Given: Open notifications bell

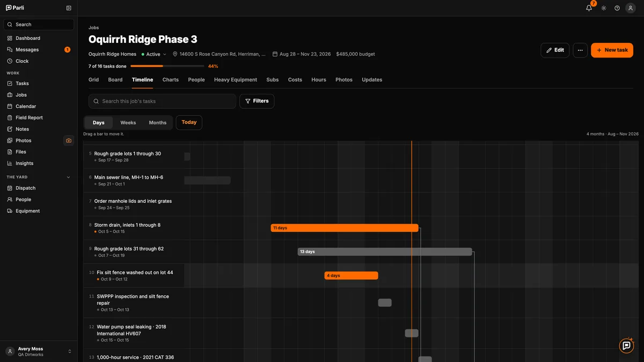Looking at the screenshot, I should 589,8.
